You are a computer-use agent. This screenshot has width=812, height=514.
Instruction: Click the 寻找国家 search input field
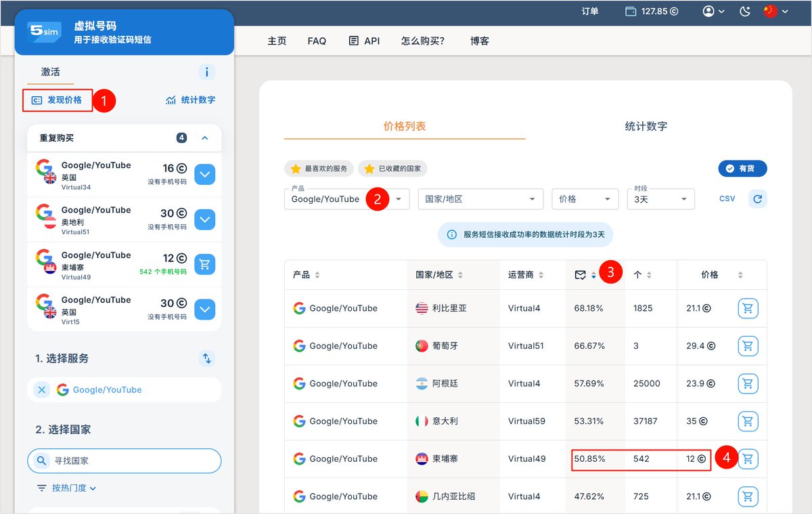(124, 461)
